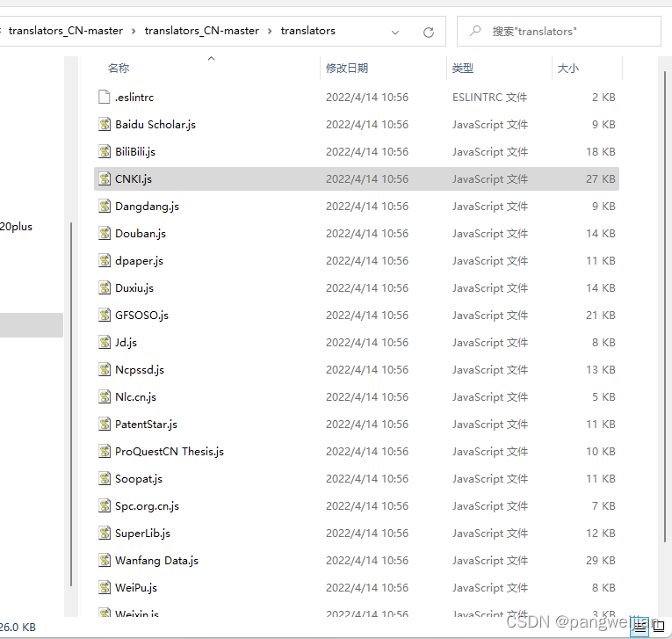Screen dimensions: 672x639
Task: Click the Nlc.cn.js file icon
Action: click(105, 396)
